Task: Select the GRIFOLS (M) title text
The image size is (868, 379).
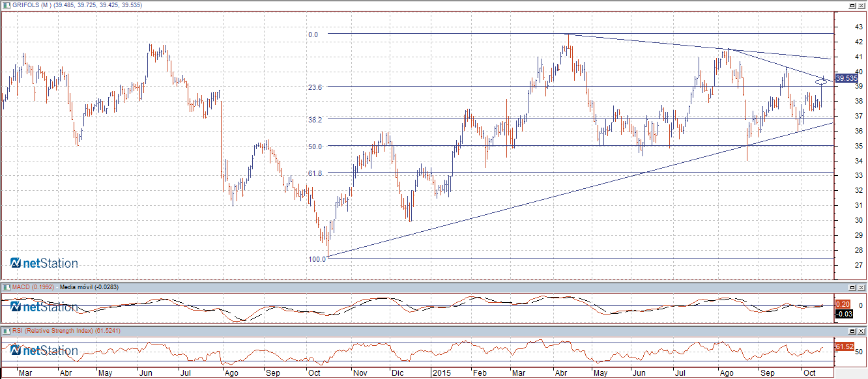Action: pyautogui.click(x=32, y=5)
